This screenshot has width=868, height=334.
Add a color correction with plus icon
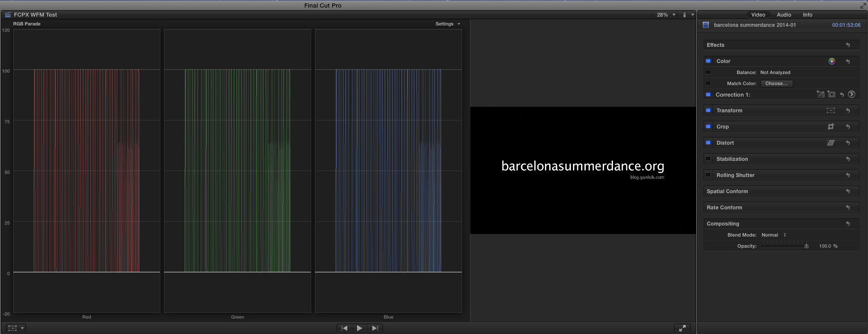click(x=832, y=61)
